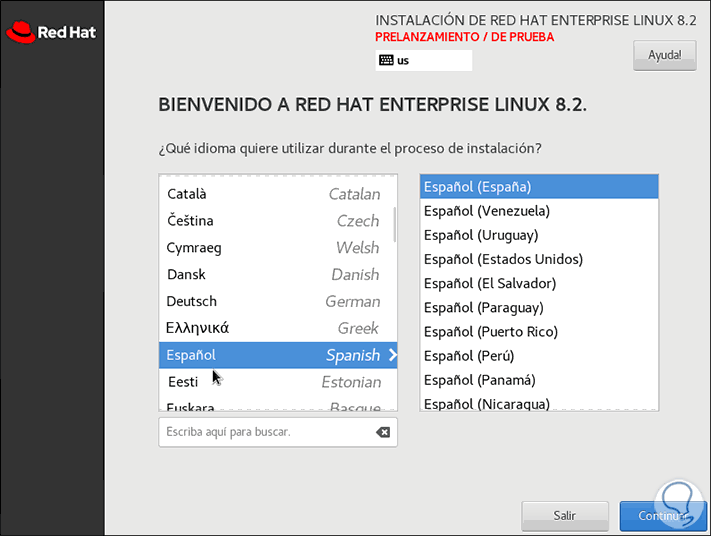Click the keyboard layout icon next to us
The width and height of the screenshot is (711, 536).
(x=386, y=60)
